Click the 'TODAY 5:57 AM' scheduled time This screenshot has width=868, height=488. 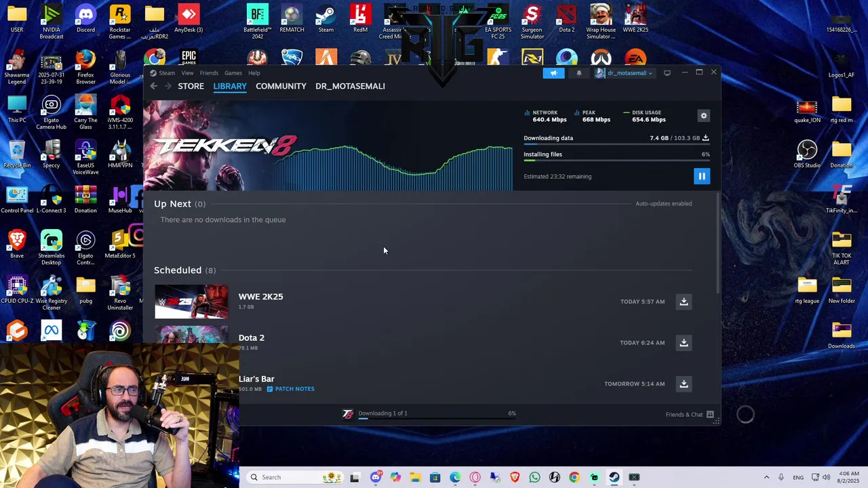[642, 302]
